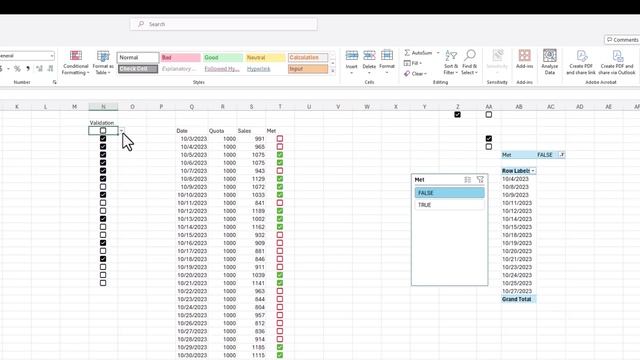Select FALSE in Met slicer
The image size is (640, 360).
[449, 193]
